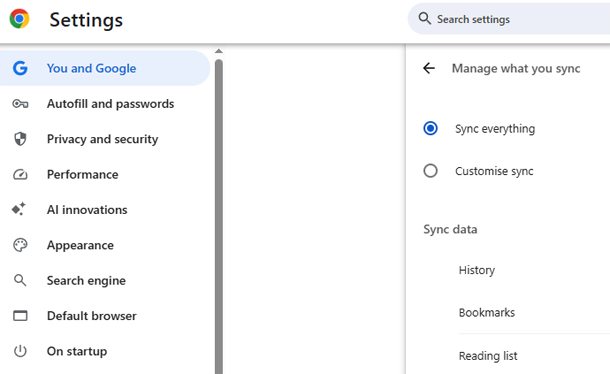Viewport: 610px width, 374px height.
Task: Open AI innovations section
Action: (x=105, y=210)
